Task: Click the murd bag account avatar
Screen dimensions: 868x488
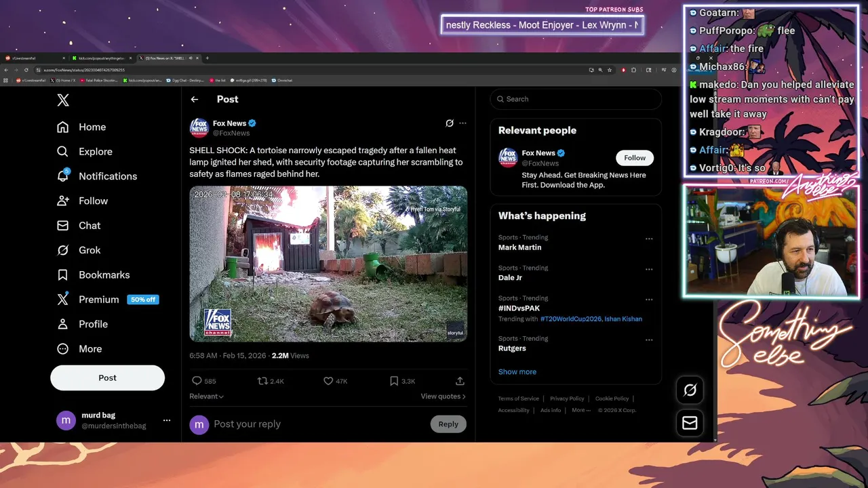Action: 66,420
